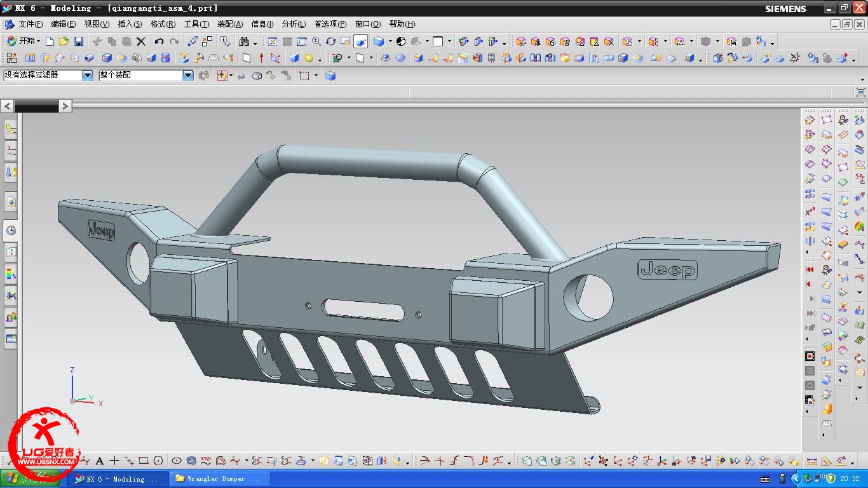Open a file with folder icon
This screenshot has height=488, width=868.
[x=64, y=41]
